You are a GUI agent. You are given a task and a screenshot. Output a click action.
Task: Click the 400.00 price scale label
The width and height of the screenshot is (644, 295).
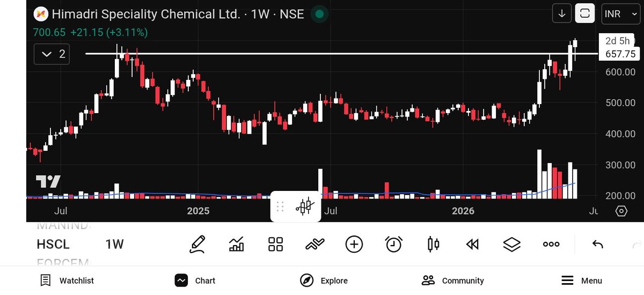(x=620, y=134)
